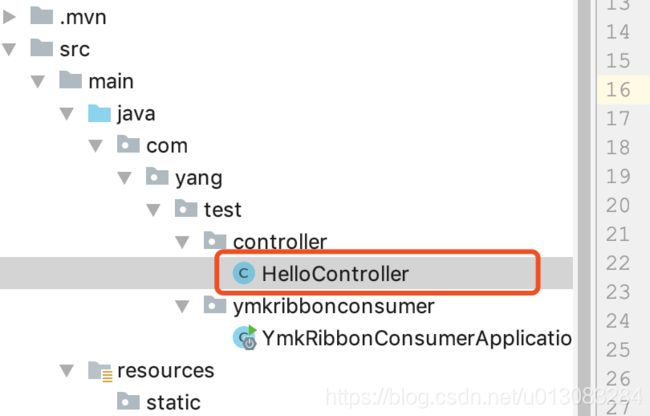Collapse the src folder arrow
The height and width of the screenshot is (416, 650).
click(x=9, y=49)
